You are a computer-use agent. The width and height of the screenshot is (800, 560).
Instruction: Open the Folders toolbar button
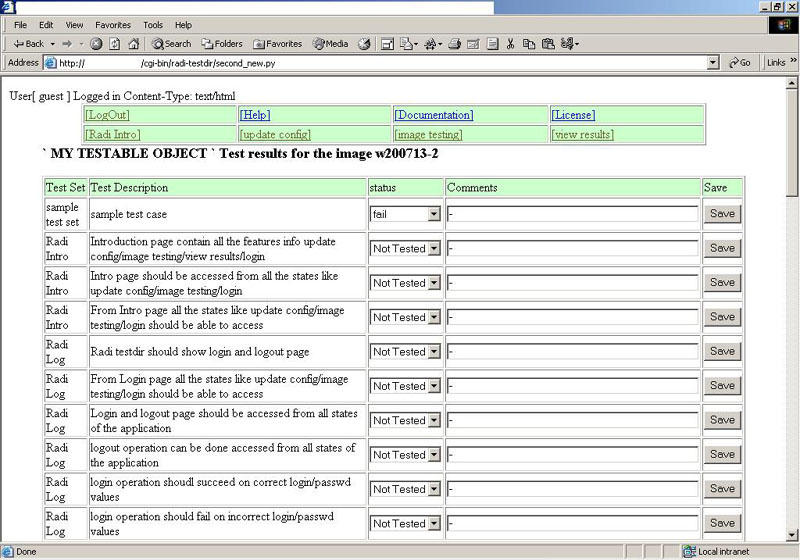pos(222,44)
